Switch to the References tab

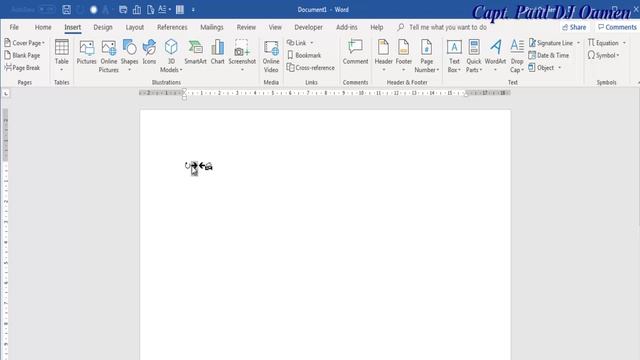coord(172,27)
